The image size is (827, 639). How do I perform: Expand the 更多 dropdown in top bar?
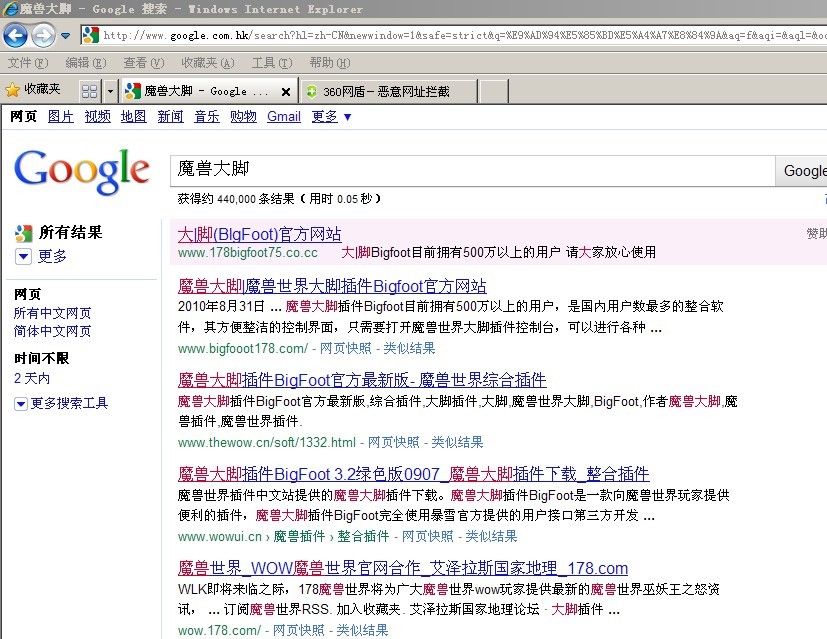[331, 116]
